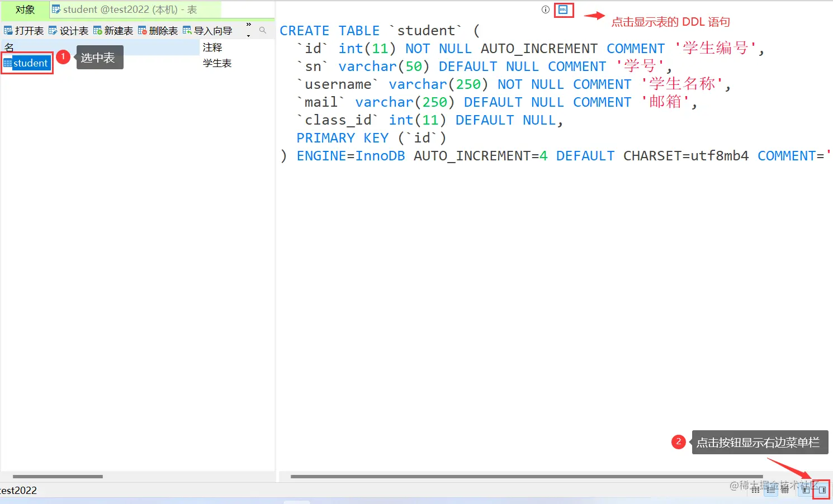Image resolution: width=833 pixels, height=504 pixels.
Task: Switch to the 对象 tab
Action: [x=25, y=9]
